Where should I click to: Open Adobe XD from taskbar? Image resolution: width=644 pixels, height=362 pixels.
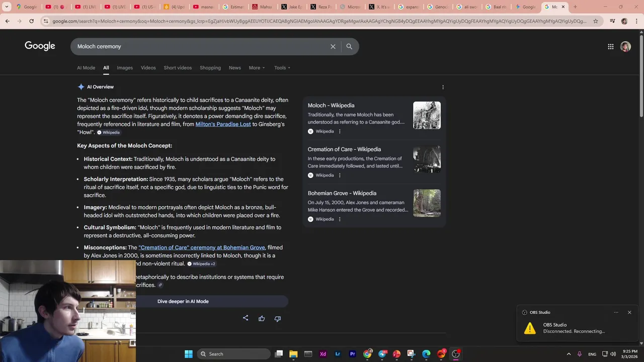tap(323, 354)
